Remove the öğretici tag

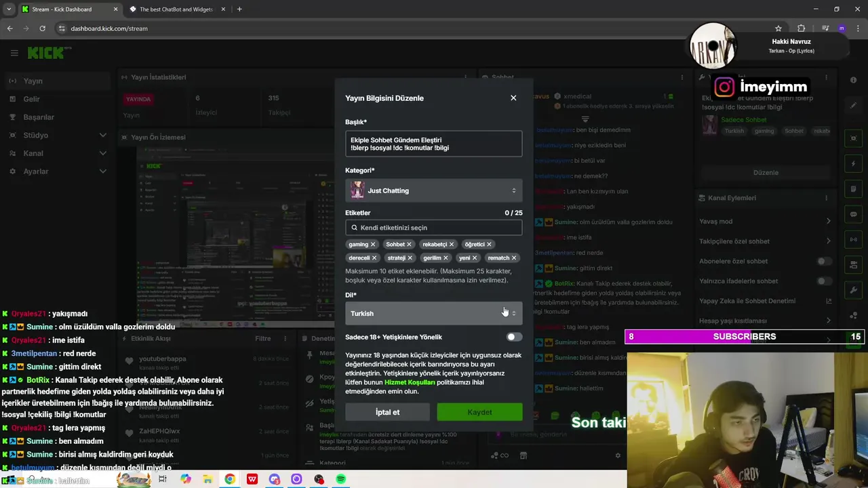coord(489,245)
